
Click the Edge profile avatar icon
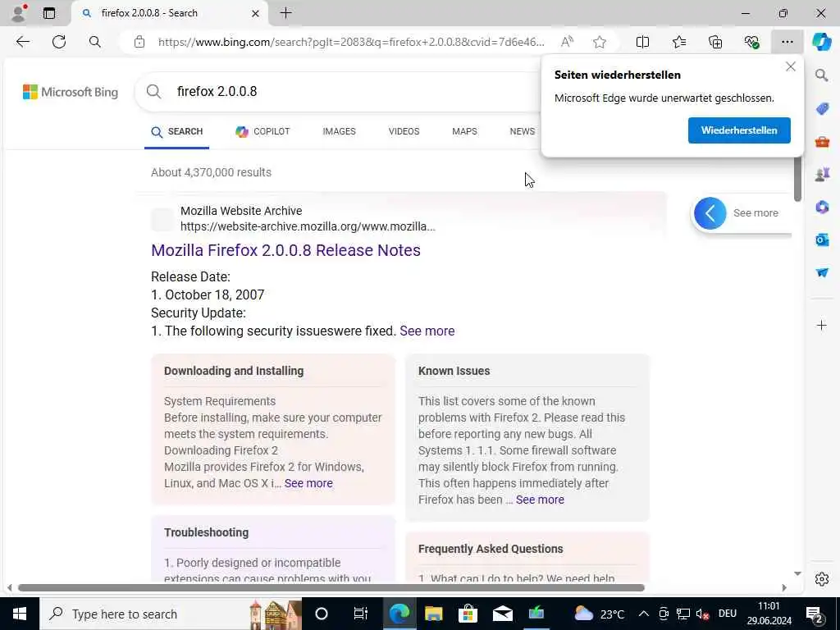coord(19,13)
